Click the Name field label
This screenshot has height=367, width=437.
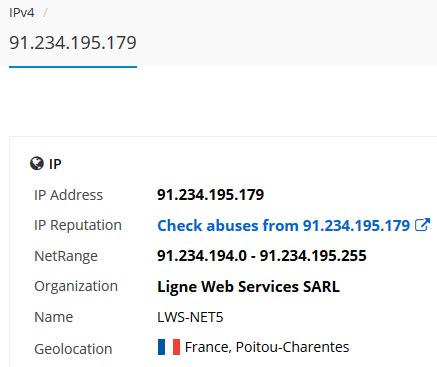click(x=53, y=317)
